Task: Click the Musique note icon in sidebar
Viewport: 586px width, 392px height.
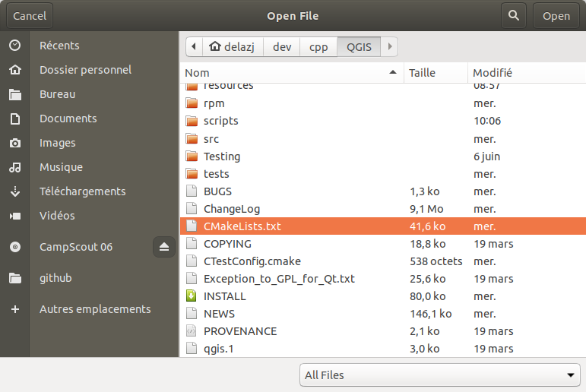Action: pos(14,167)
